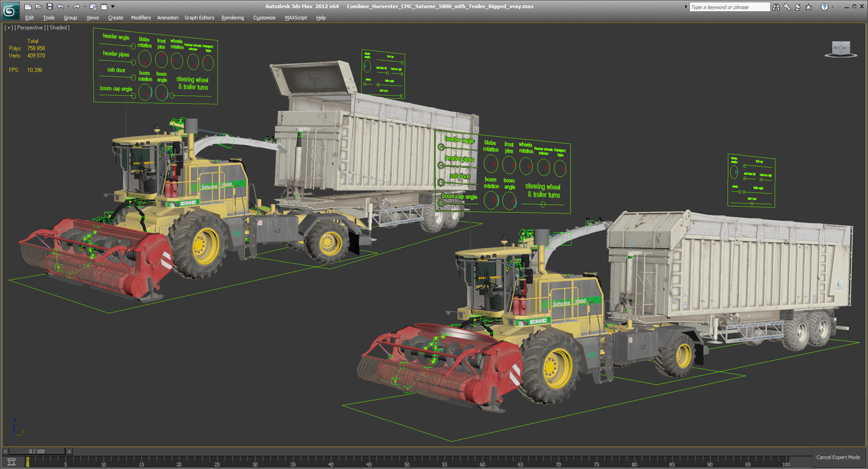The image size is (868, 469).
Task: Click the yellow frame 0 timeline marker
Action: pos(27,461)
